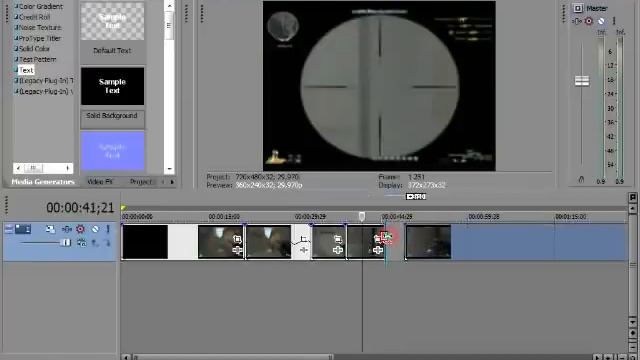Choose the Solid Background black preset thumbnail
The height and width of the screenshot is (360, 640).
[x=112, y=86]
